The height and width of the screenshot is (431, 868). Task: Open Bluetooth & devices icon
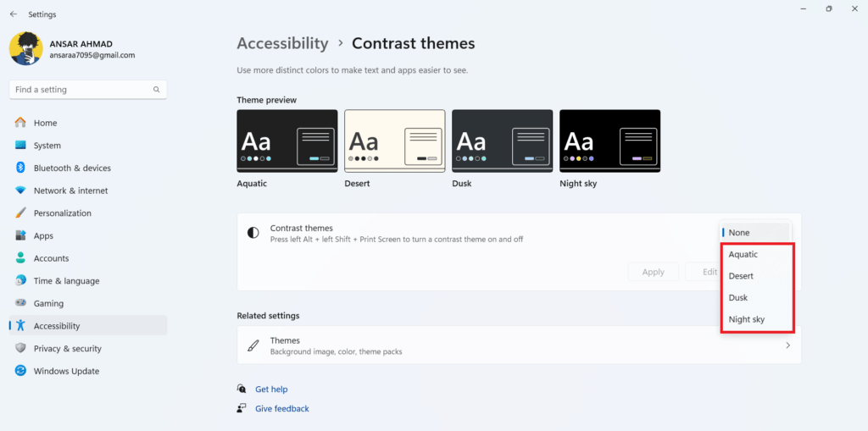click(20, 168)
